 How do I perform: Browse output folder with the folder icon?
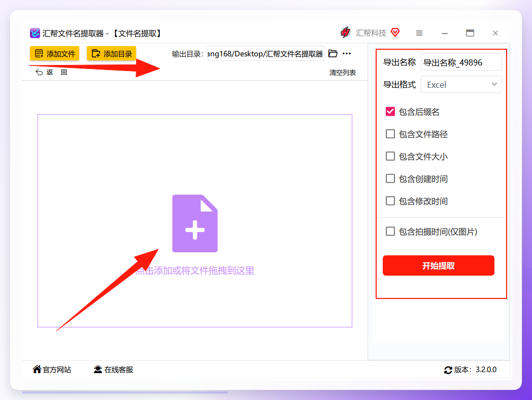pos(333,54)
